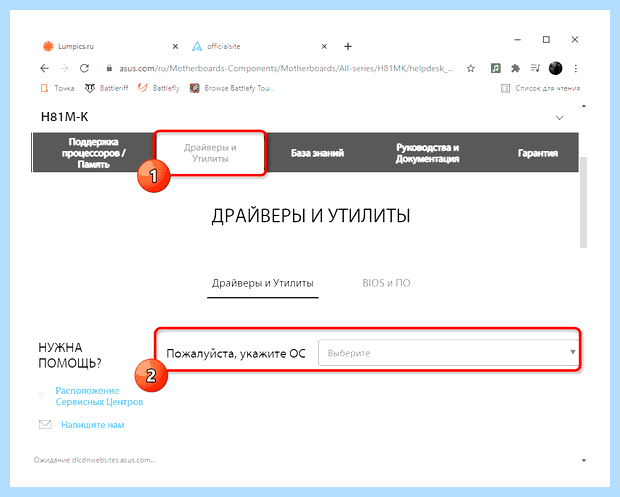The height and width of the screenshot is (497, 620).
Task: Open Руководства и Документация tab
Action: point(427,153)
